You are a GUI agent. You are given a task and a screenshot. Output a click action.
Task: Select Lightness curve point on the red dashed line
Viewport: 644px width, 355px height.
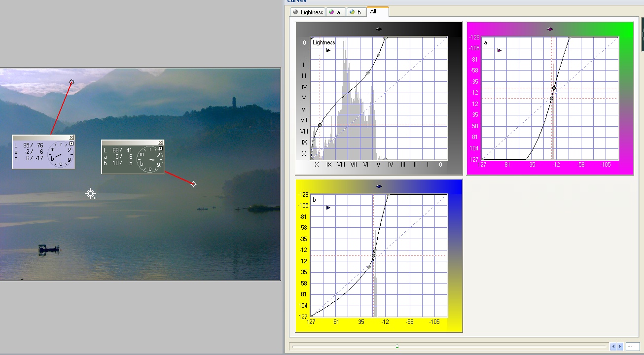pos(320,125)
